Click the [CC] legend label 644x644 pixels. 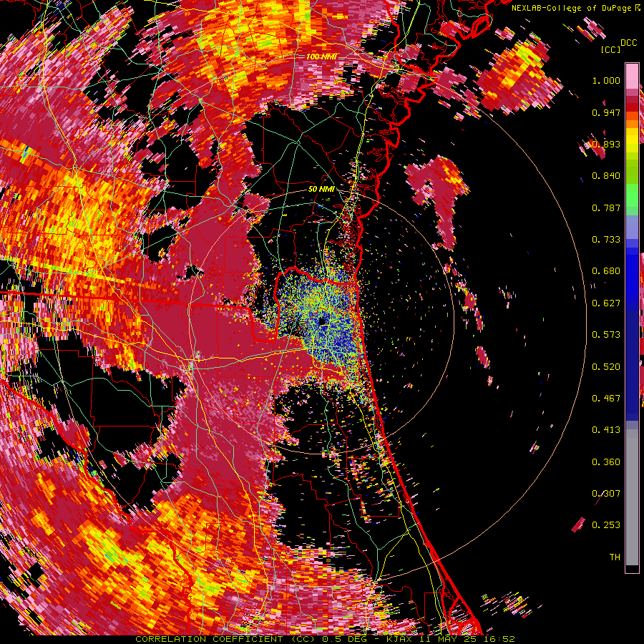pos(610,49)
